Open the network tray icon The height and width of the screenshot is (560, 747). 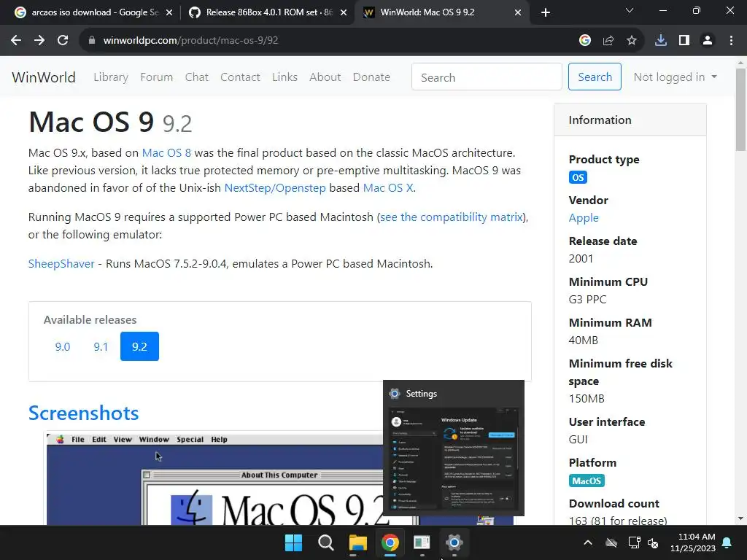[x=634, y=542]
